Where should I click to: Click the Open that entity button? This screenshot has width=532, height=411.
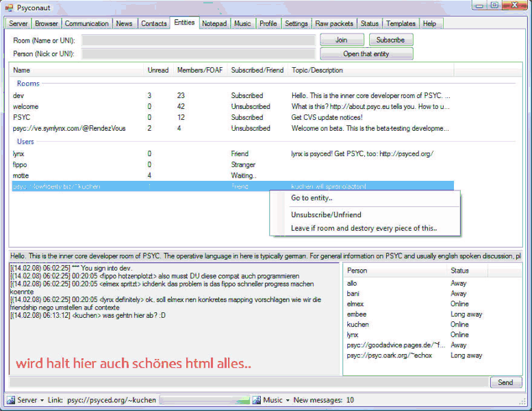coord(366,53)
